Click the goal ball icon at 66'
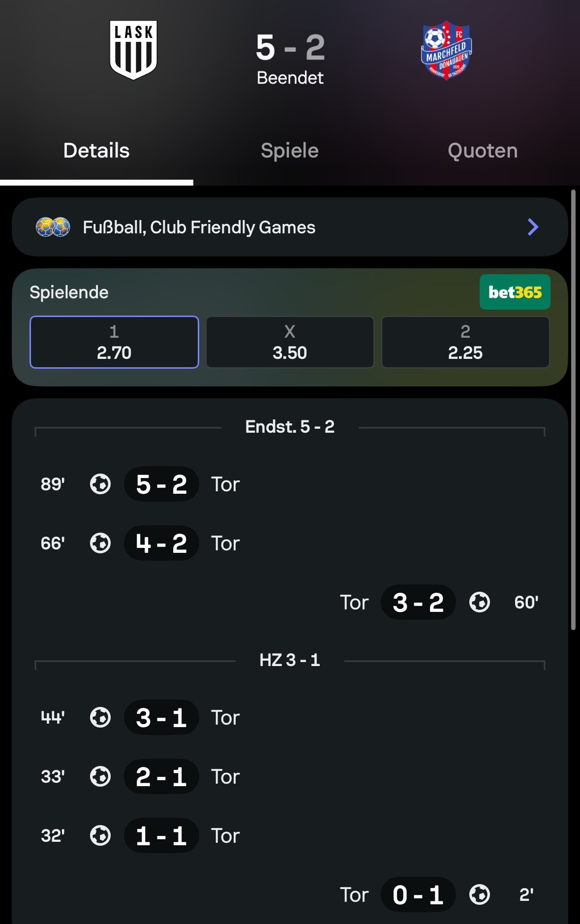580x924 pixels. (x=100, y=543)
